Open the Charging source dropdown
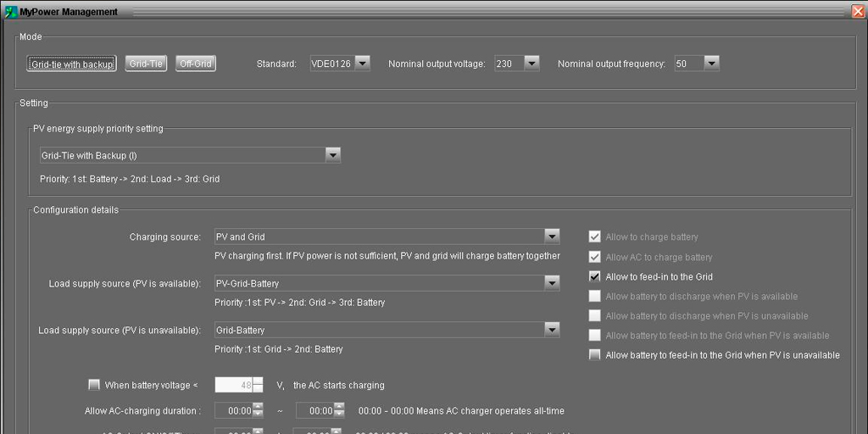Image resolution: width=868 pixels, height=434 pixels. point(552,236)
